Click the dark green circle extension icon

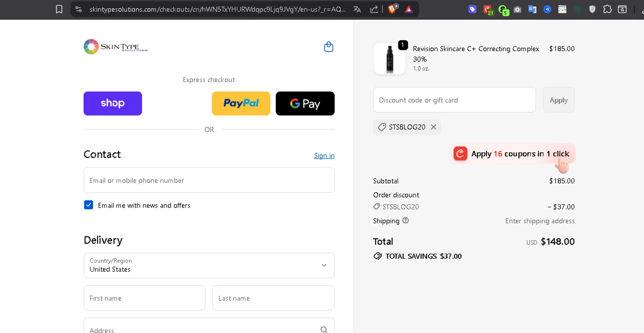577,9
